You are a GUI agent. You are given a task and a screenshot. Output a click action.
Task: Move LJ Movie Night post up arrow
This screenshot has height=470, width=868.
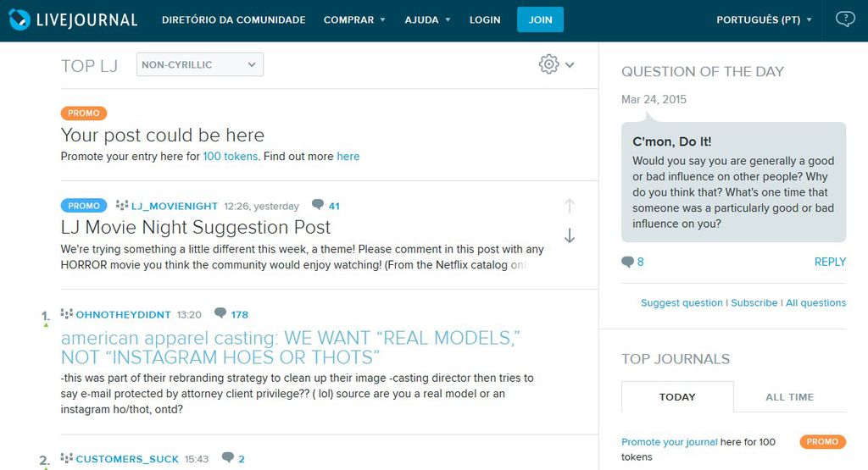(569, 207)
